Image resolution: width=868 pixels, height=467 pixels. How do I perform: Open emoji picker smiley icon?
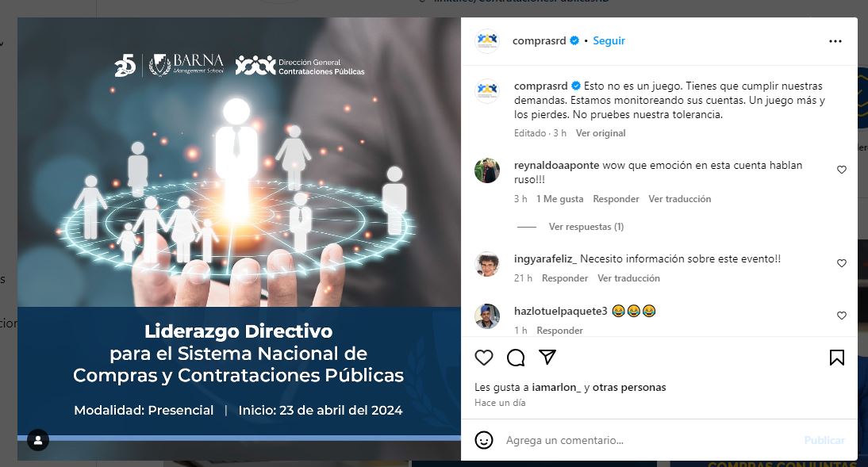[484, 440]
